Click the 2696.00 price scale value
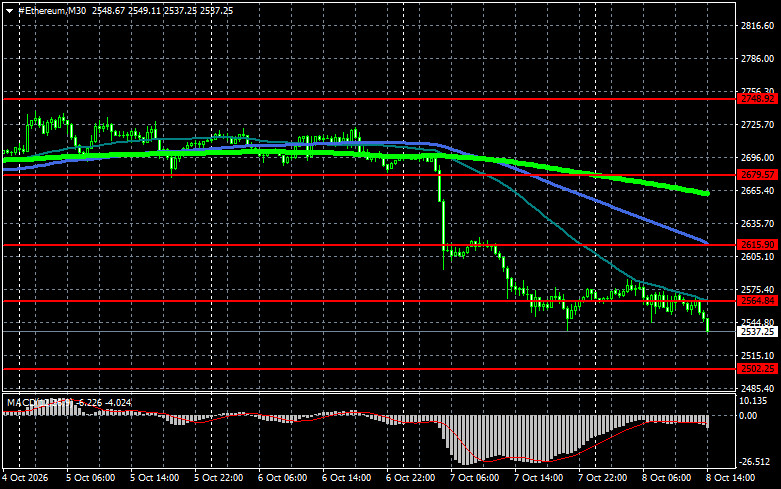This screenshot has height=489, width=781. 758,157
